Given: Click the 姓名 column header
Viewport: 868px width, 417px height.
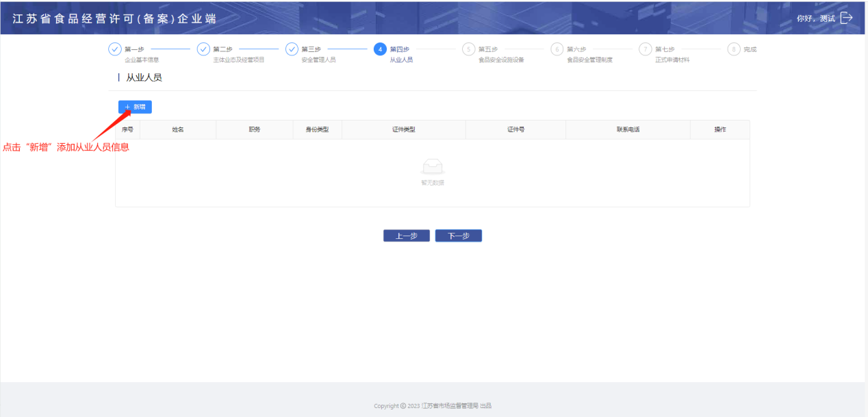Looking at the screenshot, I should [x=178, y=129].
